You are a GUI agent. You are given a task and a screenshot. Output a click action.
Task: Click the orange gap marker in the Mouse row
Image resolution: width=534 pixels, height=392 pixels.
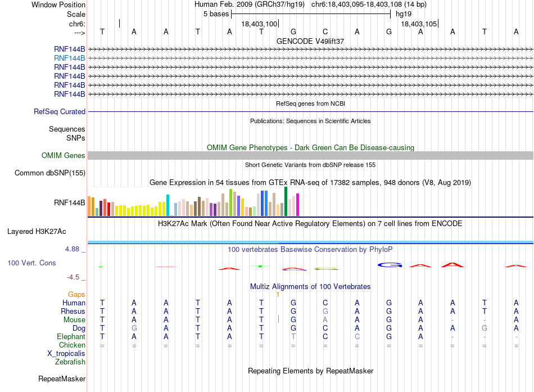[278, 319]
